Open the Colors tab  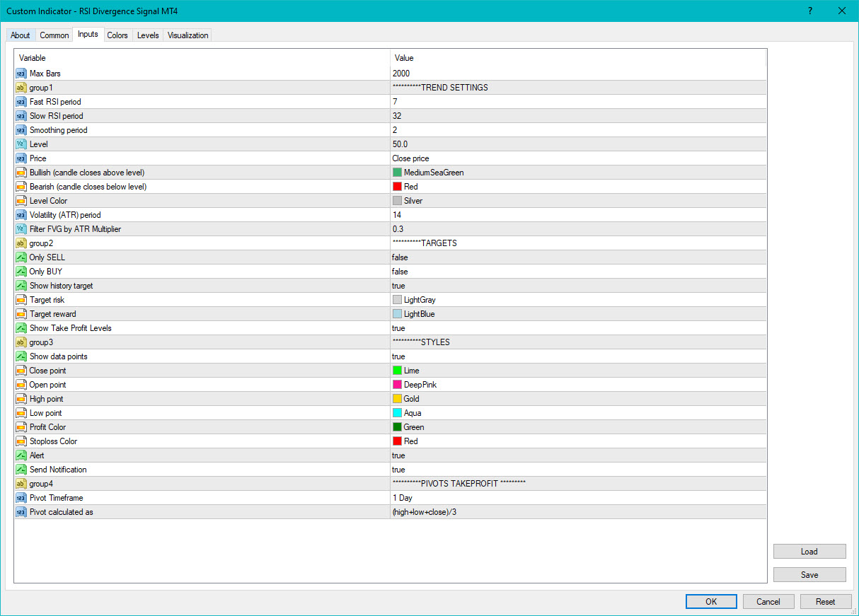coord(117,35)
